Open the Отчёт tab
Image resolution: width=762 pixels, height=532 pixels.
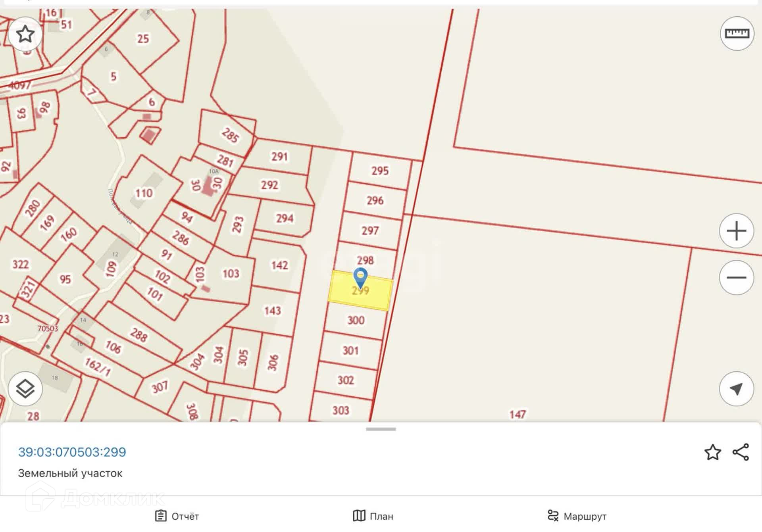point(177,516)
